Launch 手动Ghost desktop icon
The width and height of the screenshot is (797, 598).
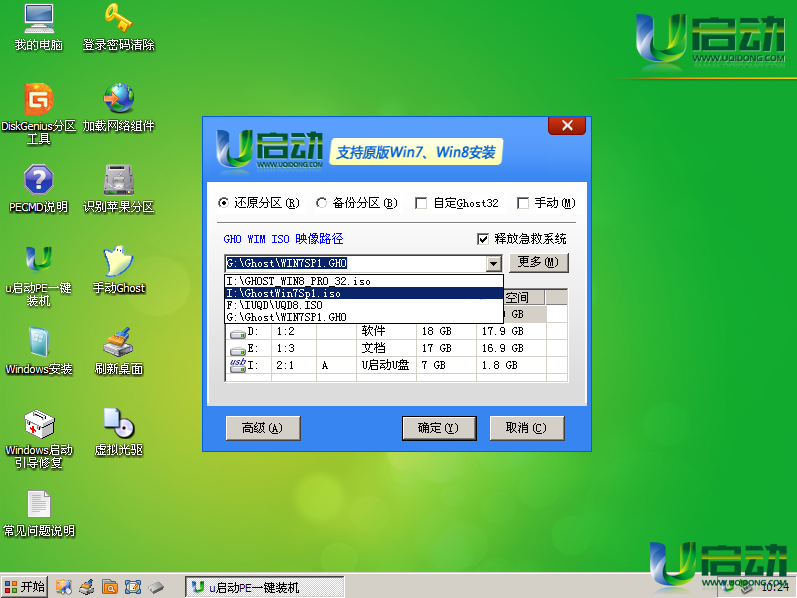118,262
